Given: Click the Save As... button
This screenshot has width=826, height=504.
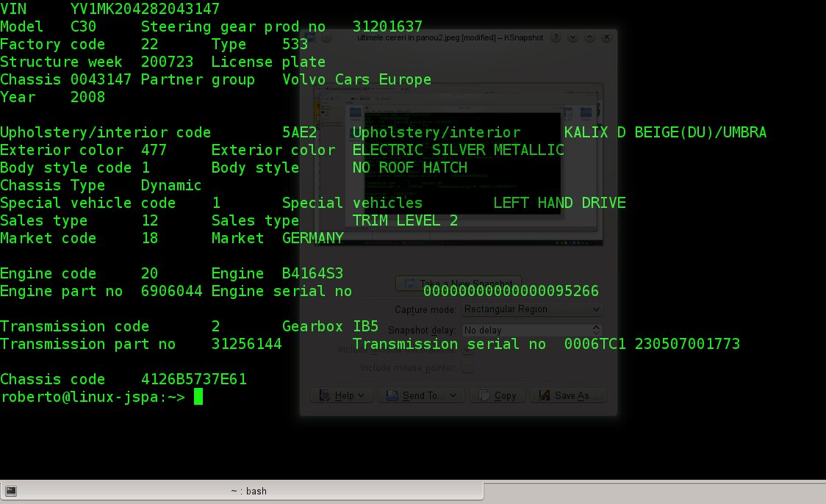Looking at the screenshot, I should click(568, 395).
